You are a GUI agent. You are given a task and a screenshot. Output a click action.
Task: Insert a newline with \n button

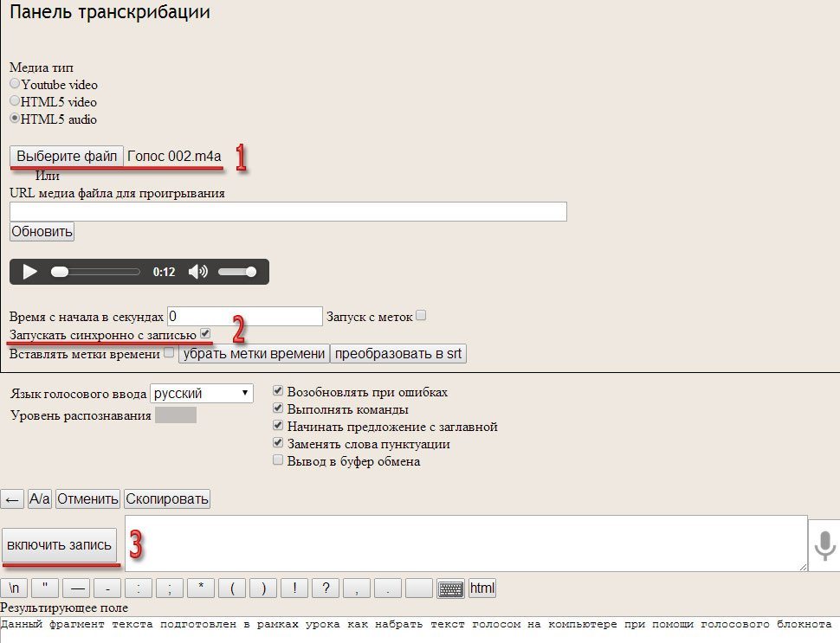[x=15, y=589]
